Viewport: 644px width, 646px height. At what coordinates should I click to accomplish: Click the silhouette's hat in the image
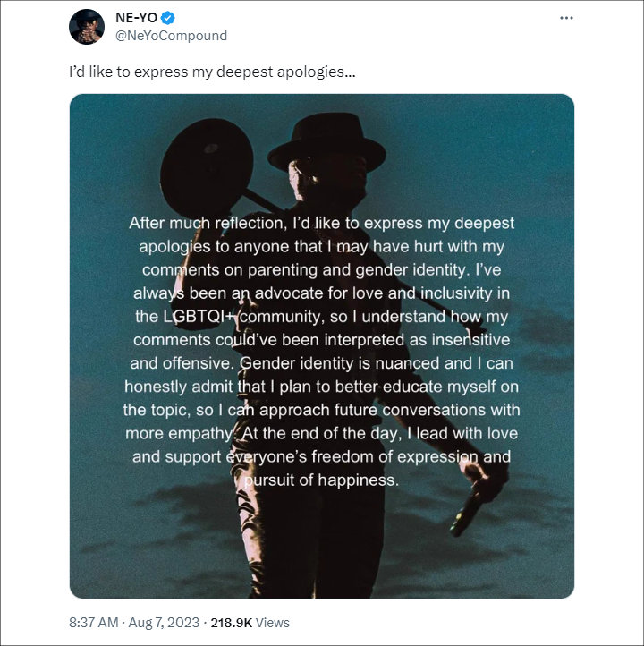click(x=327, y=142)
